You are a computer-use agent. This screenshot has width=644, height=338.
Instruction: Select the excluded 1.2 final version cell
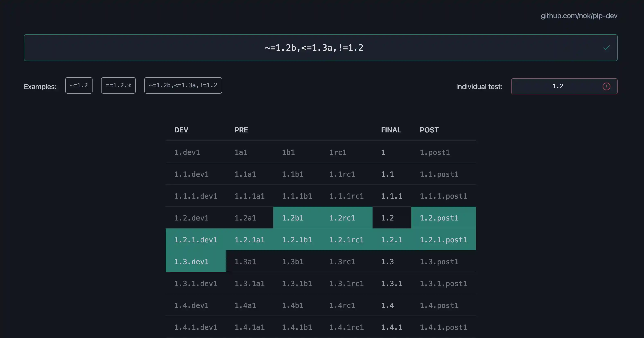click(x=387, y=218)
